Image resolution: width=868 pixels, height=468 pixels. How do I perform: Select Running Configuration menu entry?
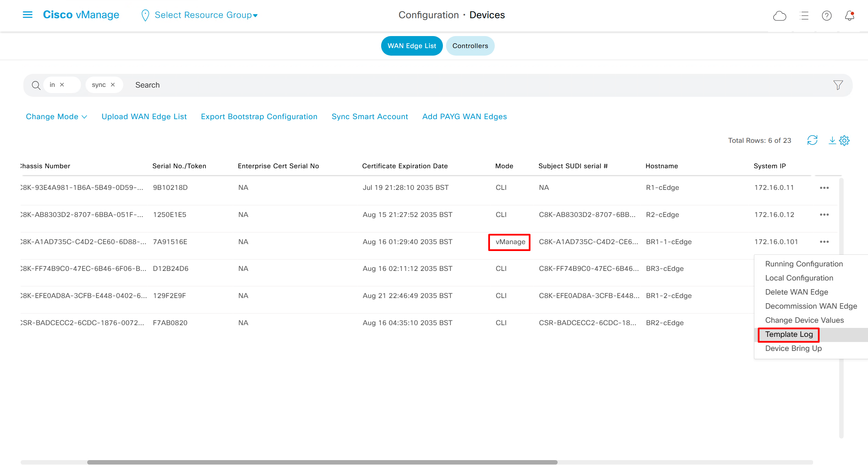coord(803,264)
